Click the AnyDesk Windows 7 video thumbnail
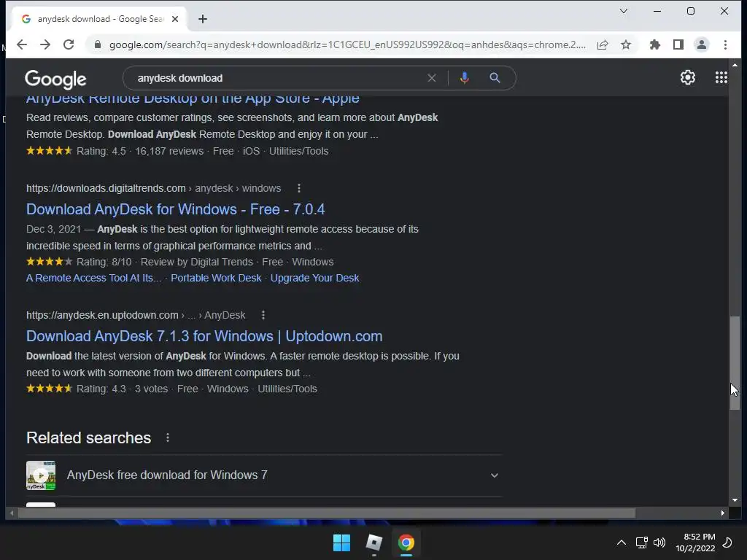 (x=41, y=475)
